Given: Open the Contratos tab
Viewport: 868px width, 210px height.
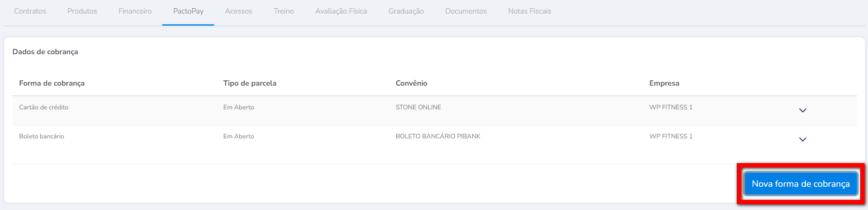Looking at the screenshot, I should [x=30, y=11].
